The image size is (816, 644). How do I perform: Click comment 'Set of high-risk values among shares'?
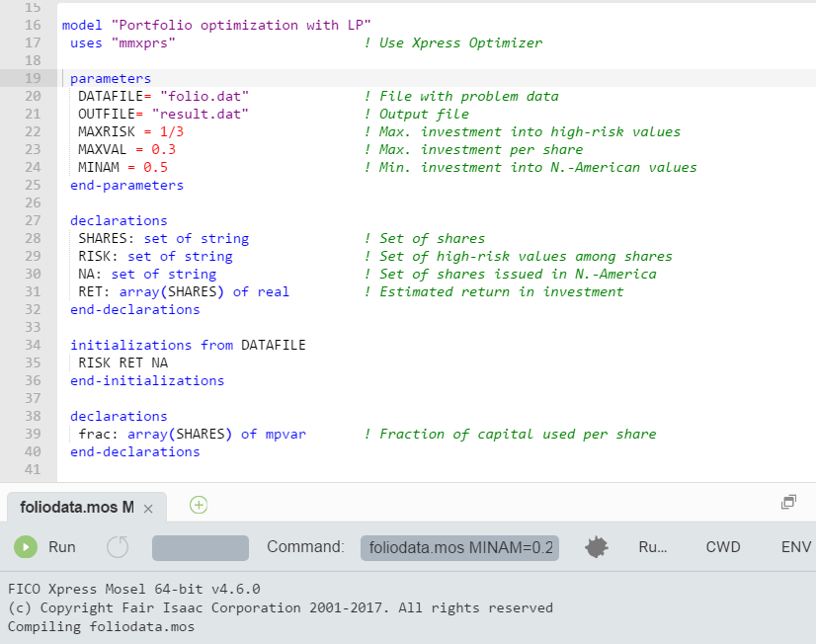[519, 256]
